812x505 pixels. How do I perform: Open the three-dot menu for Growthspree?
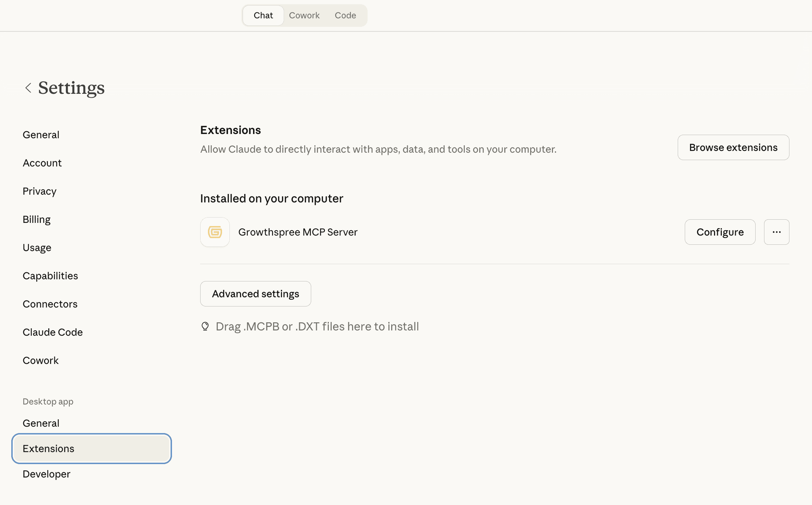click(x=776, y=232)
